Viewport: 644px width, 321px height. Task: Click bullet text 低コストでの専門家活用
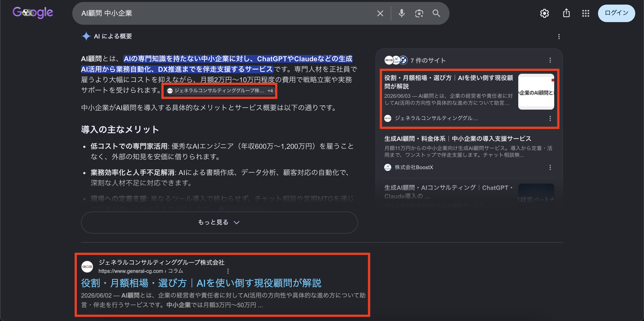(x=129, y=146)
